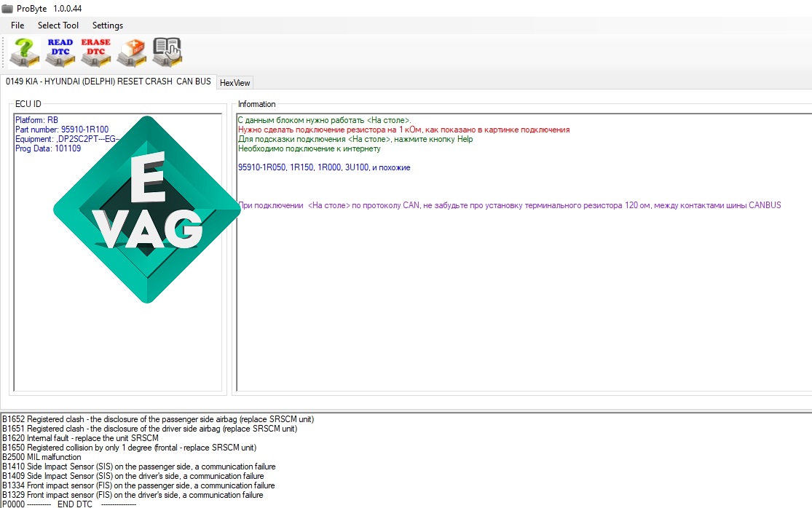Screen dimensions: 812x508
Task: Switch to the HexView tab
Action: point(234,83)
